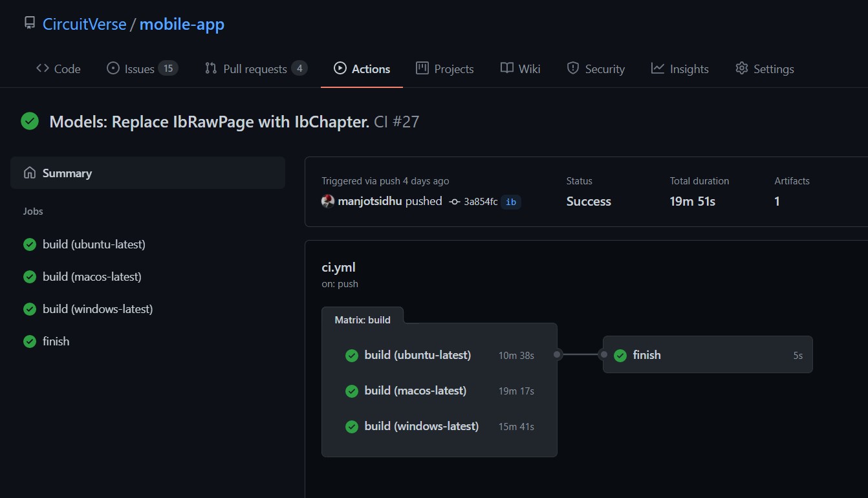Click the repository book icon beside CircuitVerse
Image resolution: width=868 pixels, height=498 pixels.
click(29, 23)
